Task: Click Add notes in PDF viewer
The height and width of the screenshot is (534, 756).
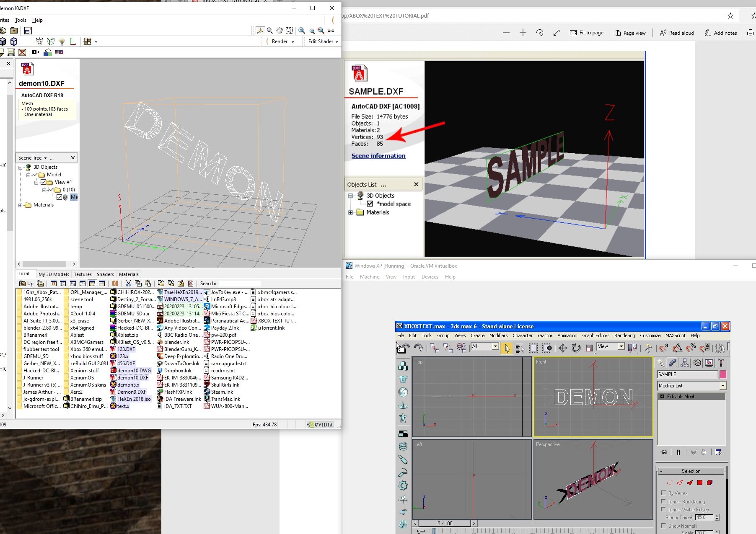Action: click(720, 33)
